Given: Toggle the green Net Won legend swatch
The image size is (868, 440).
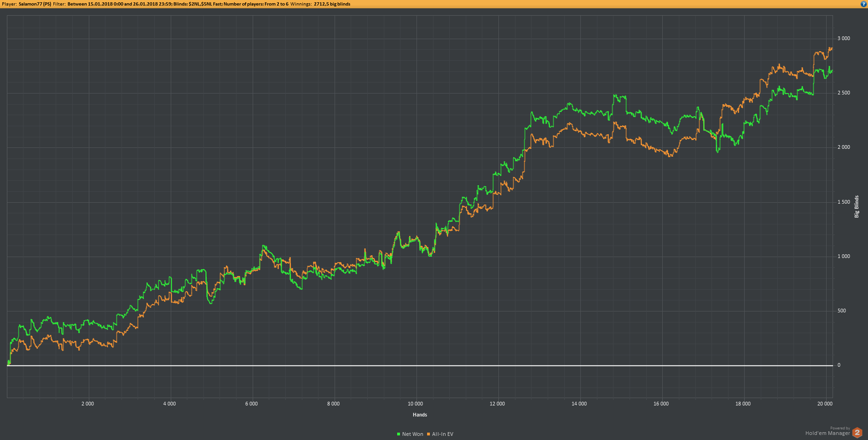Looking at the screenshot, I should coord(399,434).
